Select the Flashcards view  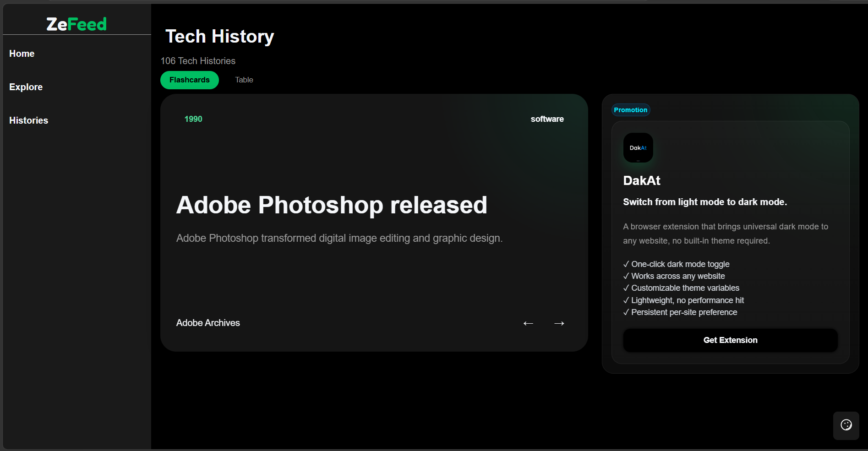pos(190,80)
